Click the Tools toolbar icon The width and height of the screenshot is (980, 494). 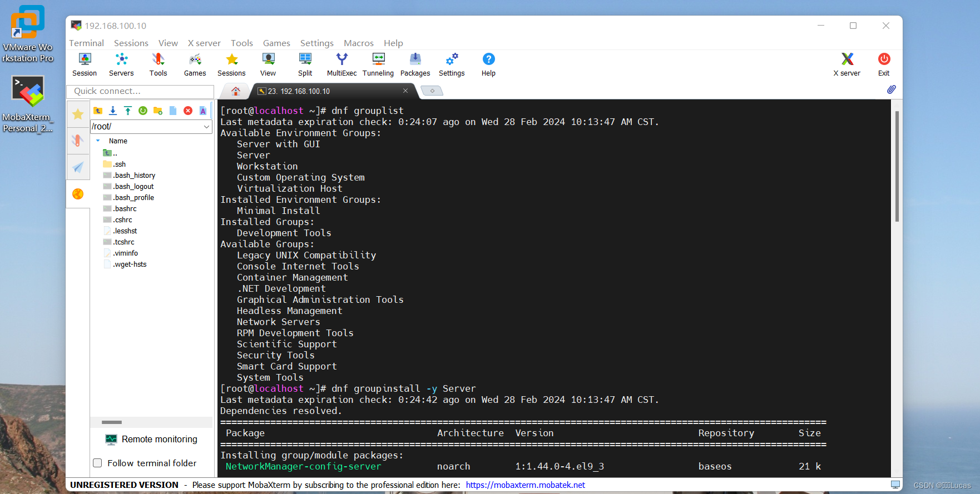tap(158, 64)
